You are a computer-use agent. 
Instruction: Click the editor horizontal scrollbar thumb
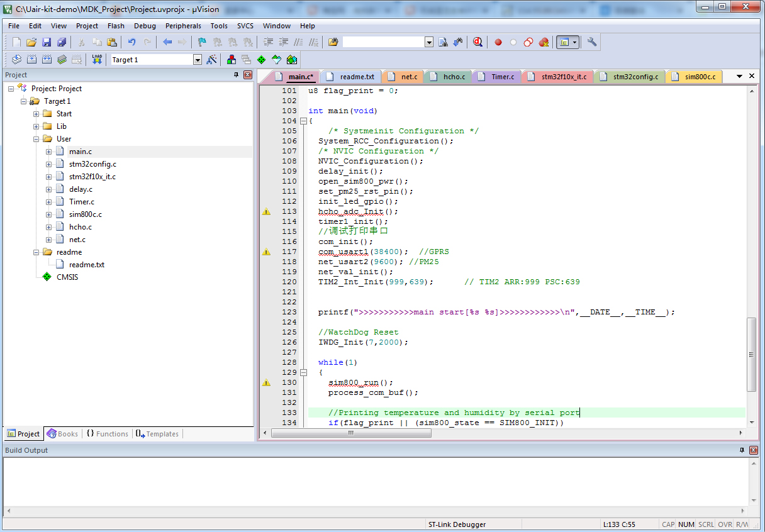click(x=352, y=433)
